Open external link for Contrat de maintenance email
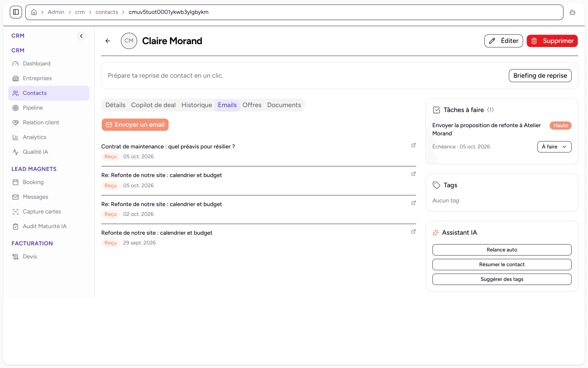The height and width of the screenshot is (368, 588). tap(413, 145)
